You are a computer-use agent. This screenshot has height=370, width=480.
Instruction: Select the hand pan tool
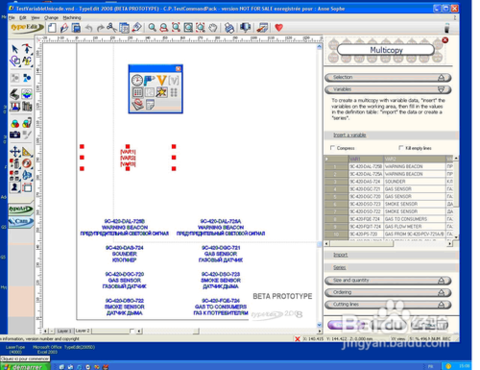213,28
